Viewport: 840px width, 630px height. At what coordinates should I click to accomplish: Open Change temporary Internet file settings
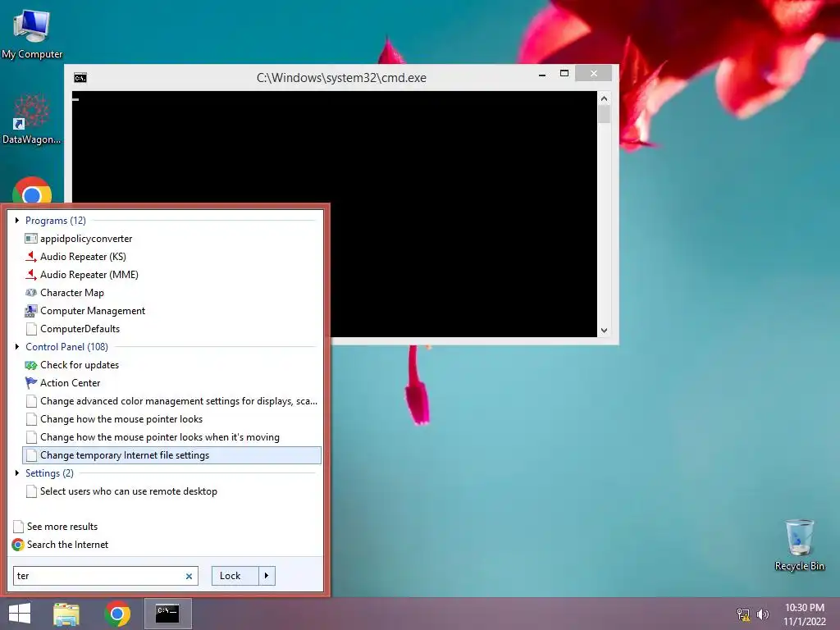pyautogui.click(x=172, y=455)
